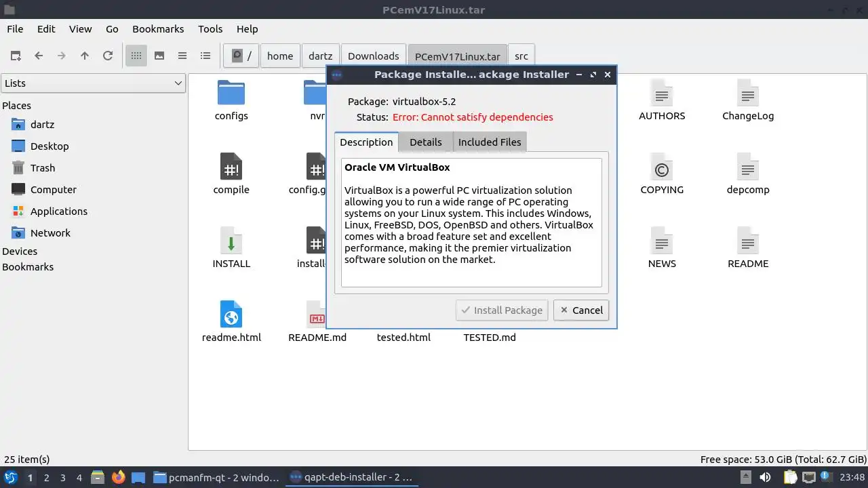
Task: Open the Tools menu
Action: pos(210,29)
